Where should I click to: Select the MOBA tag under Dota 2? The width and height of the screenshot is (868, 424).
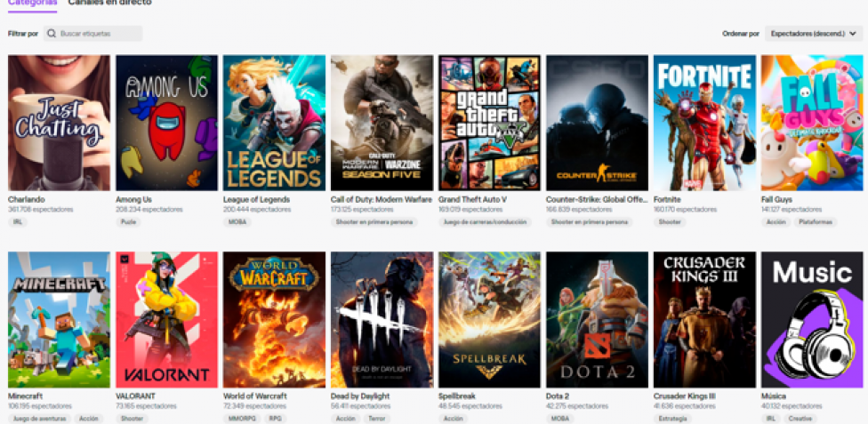tap(560, 419)
